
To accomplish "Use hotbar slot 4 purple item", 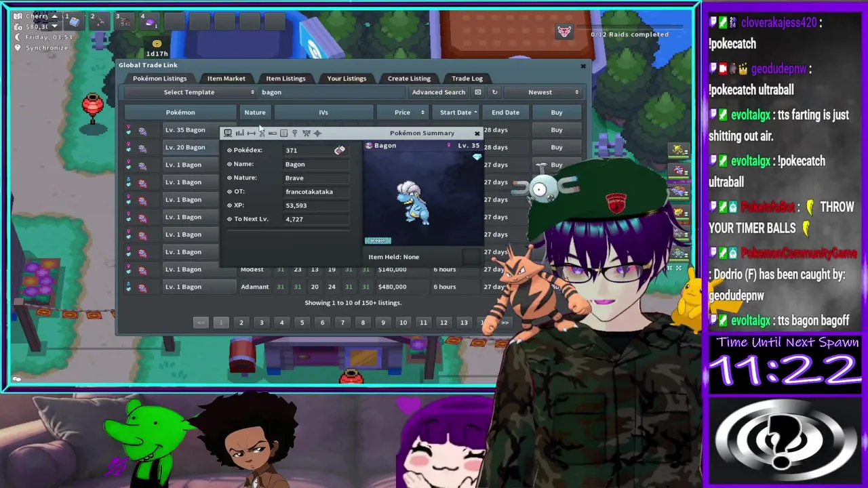I will (x=149, y=22).
